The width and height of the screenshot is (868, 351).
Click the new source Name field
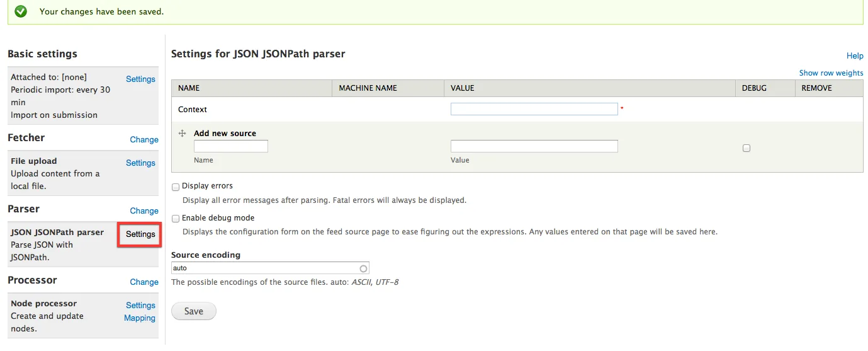(230, 146)
